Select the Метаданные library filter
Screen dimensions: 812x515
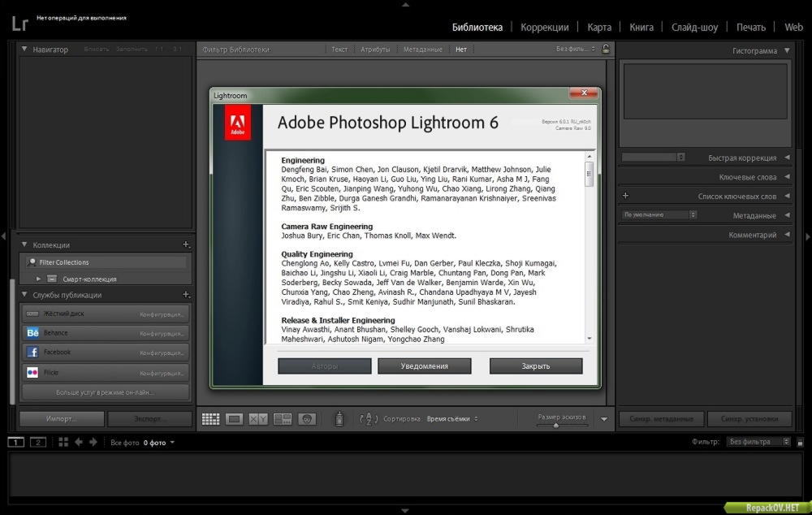[422, 50]
